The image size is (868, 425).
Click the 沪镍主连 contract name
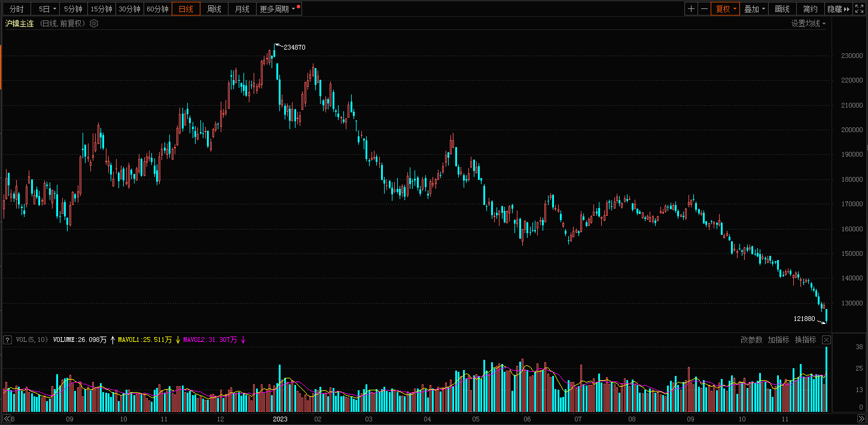click(x=20, y=23)
